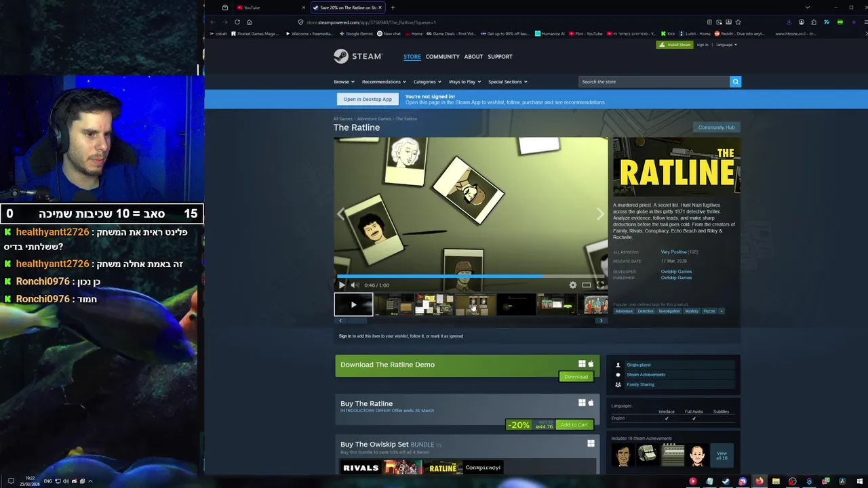This screenshot has height=488, width=868.
Task: Open notification center icon in taskbar
Action: coord(11,481)
